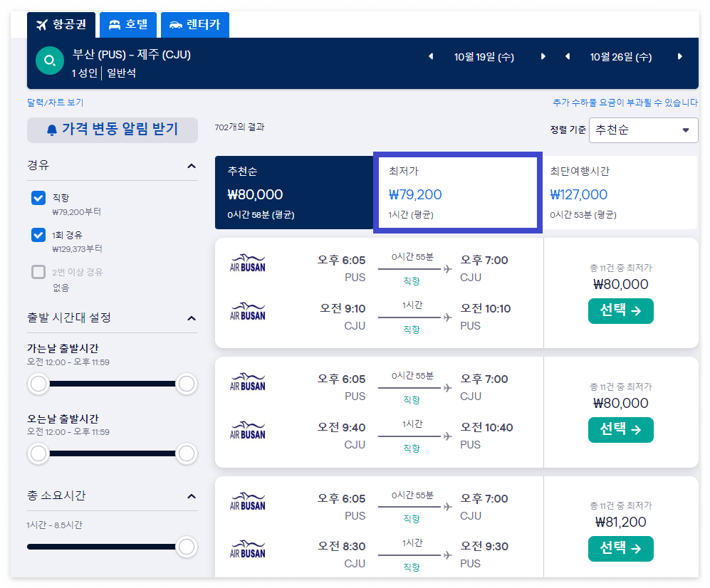The width and height of the screenshot is (710, 588).
Task: Collapse the 총 소요시간 section
Action: [191, 495]
